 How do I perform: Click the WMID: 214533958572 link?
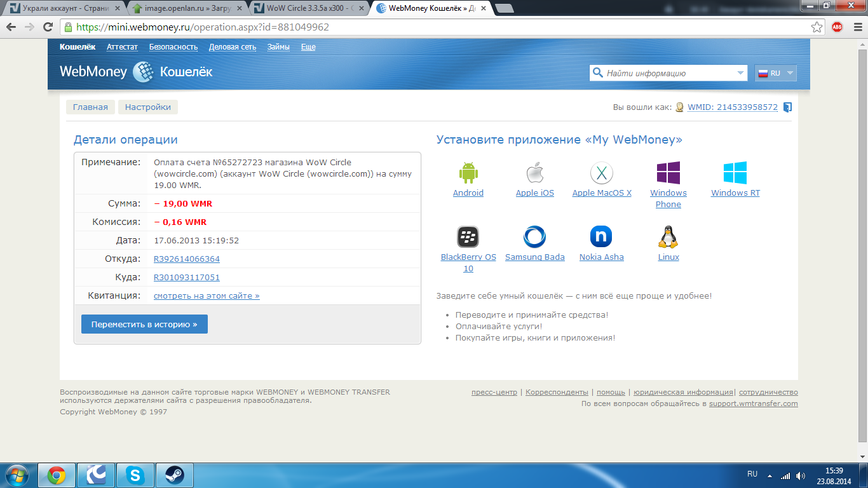tap(733, 107)
